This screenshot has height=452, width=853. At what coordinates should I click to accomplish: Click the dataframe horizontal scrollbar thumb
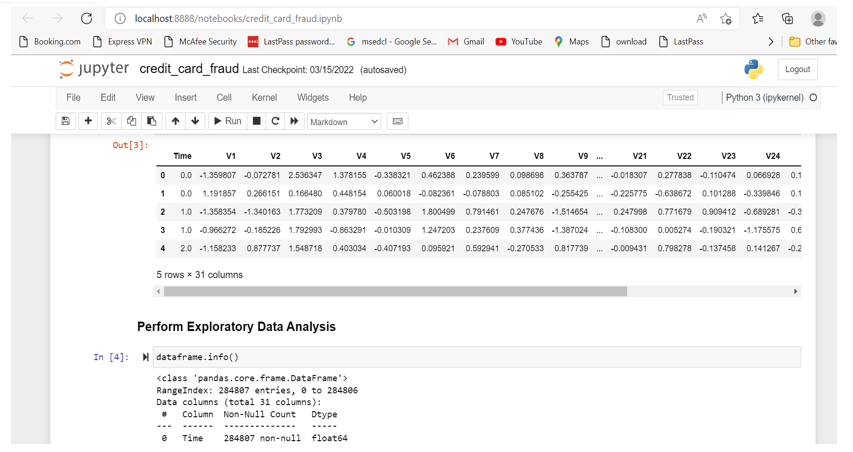pyautogui.click(x=395, y=292)
